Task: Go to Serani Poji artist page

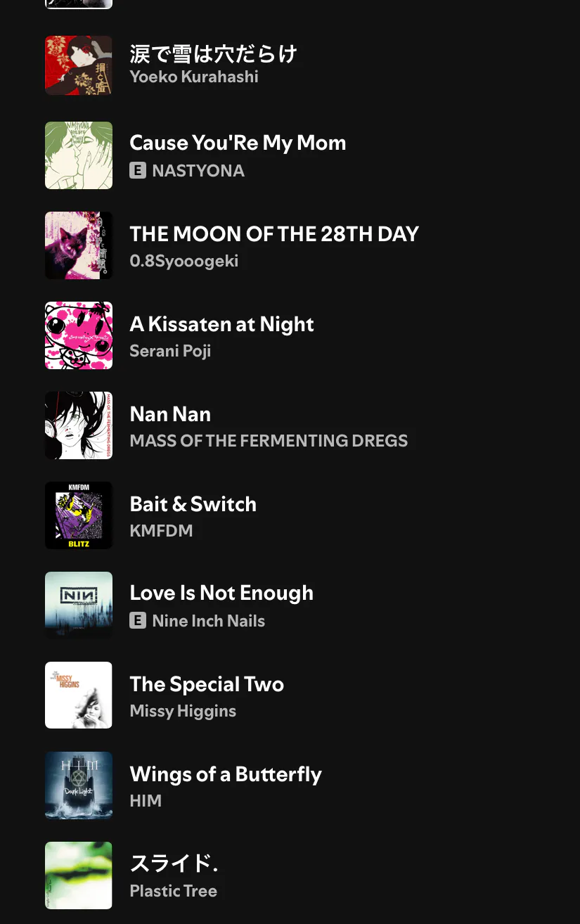Action: (170, 351)
